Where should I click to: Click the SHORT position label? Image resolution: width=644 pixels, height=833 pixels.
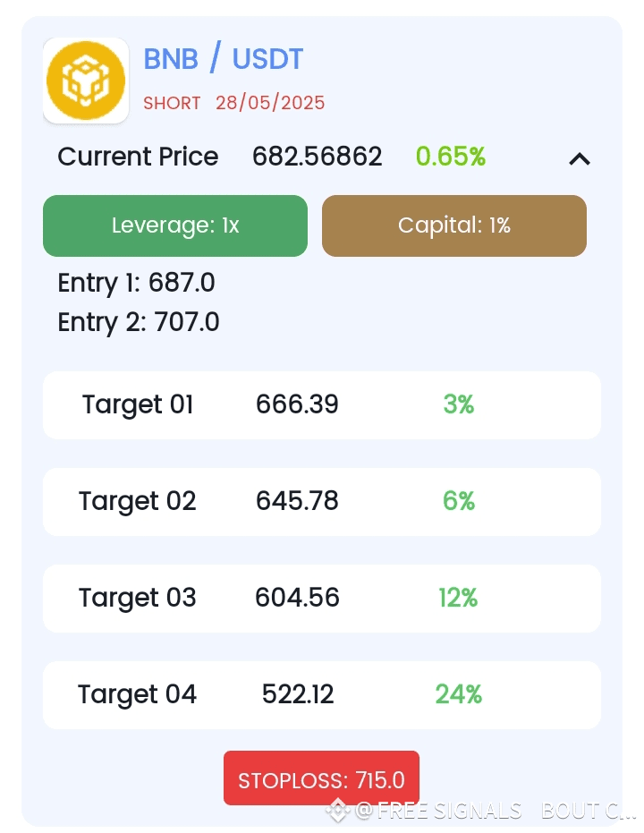click(x=172, y=103)
